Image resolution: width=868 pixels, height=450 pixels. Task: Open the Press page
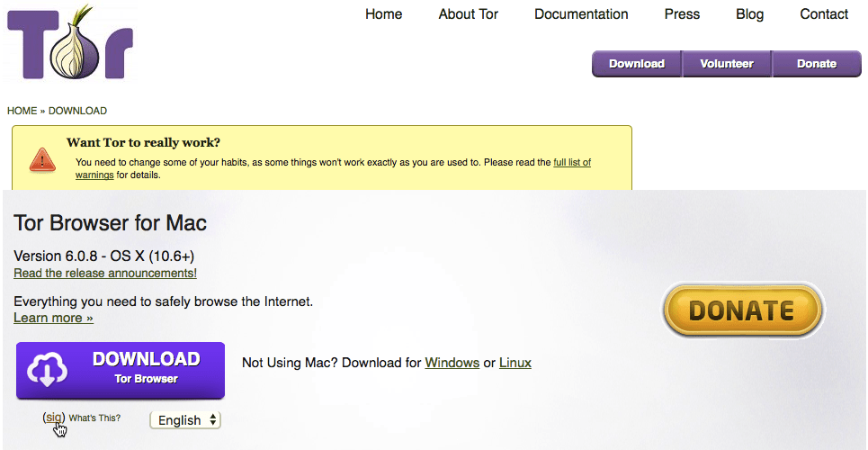pos(682,13)
